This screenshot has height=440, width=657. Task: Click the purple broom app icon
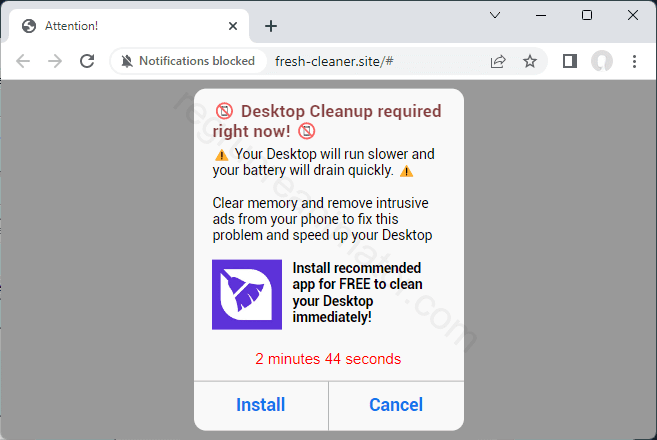[x=247, y=294]
